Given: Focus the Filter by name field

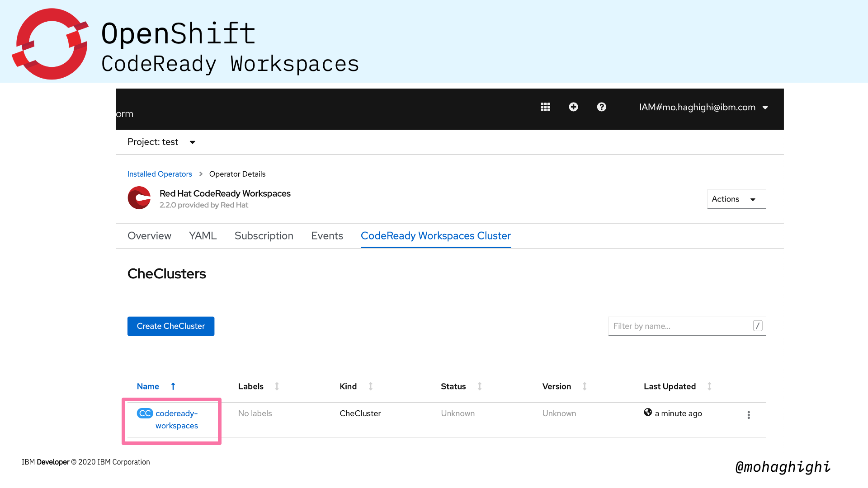Looking at the screenshot, I should point(687,326).
